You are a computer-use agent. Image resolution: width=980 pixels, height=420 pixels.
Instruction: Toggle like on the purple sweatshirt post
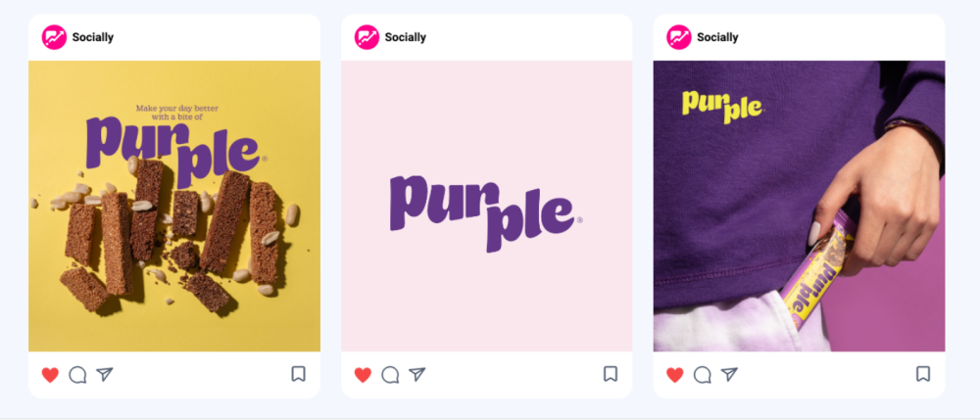tap(675, 375)
